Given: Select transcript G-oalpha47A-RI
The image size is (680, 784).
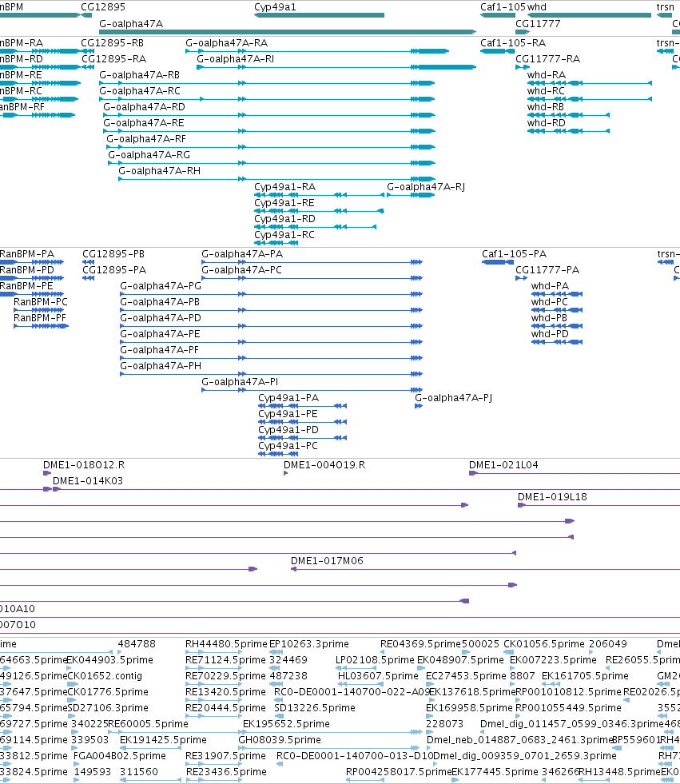Looking at the screenshot, I should [235, 59].
